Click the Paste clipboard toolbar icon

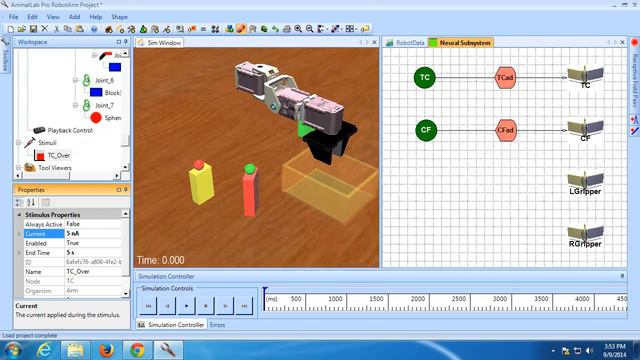point(80,29)
